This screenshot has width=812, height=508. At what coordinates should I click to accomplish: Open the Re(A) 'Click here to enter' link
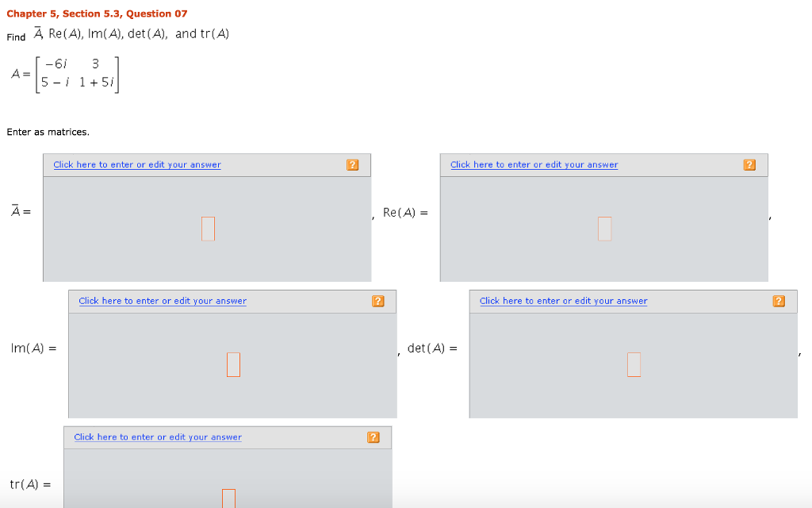(x=534, y=165)
